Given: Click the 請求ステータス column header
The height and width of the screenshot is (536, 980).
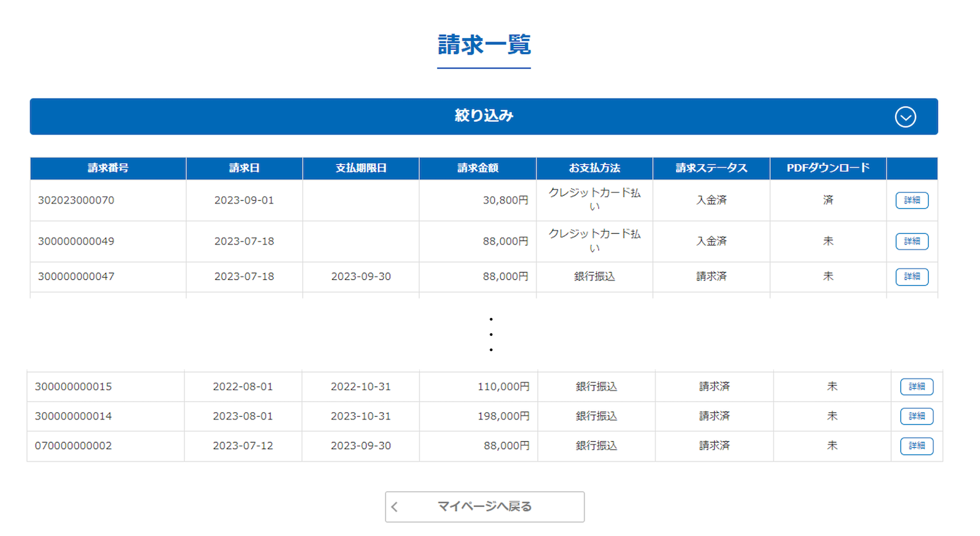Looking at the screenshot, I should [711, 168].
